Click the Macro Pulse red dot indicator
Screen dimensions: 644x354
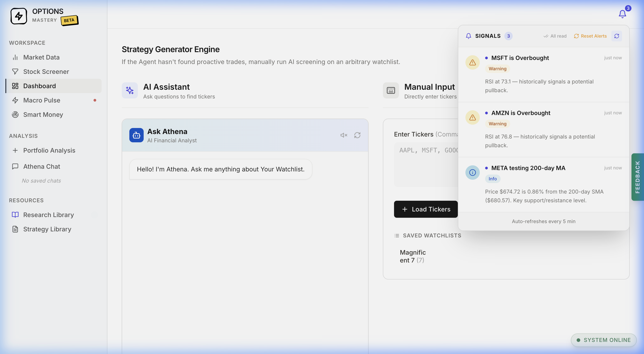coord(95,100)
